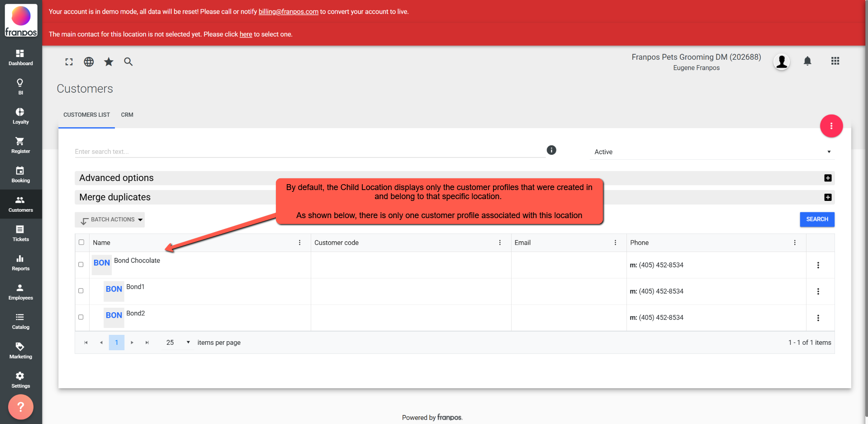Open the notifications bell

807,61
